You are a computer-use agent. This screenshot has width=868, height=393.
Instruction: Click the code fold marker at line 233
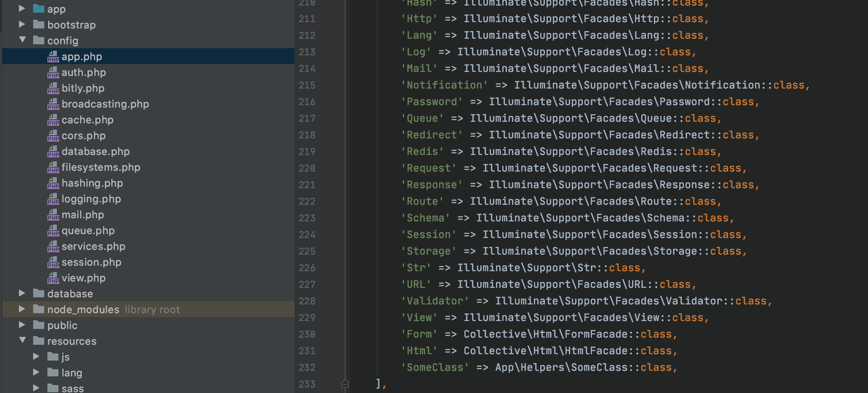tap(345, 383)
